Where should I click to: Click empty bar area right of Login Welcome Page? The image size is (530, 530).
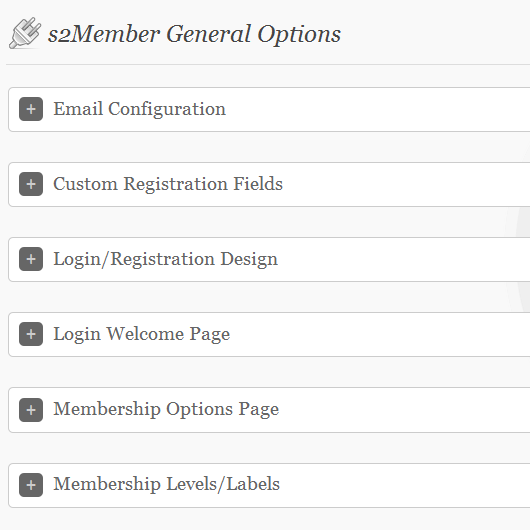(x=380, y=334)
